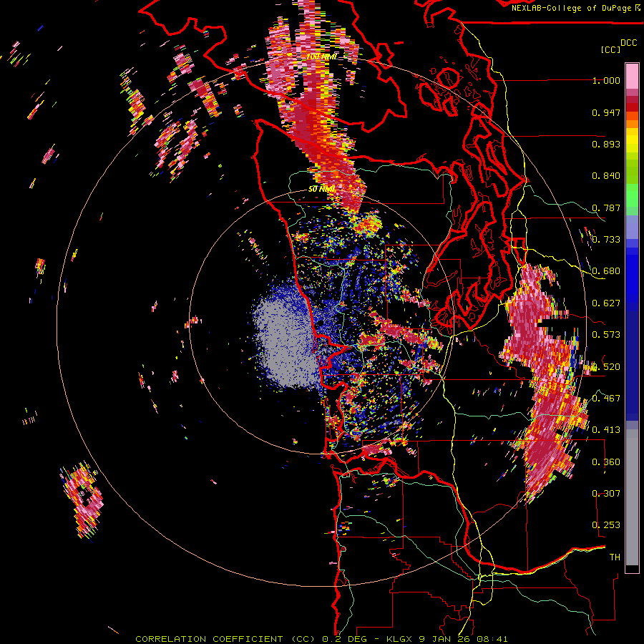
Task: Select the 1.000 legend value
Action: [x=606, y=80]
